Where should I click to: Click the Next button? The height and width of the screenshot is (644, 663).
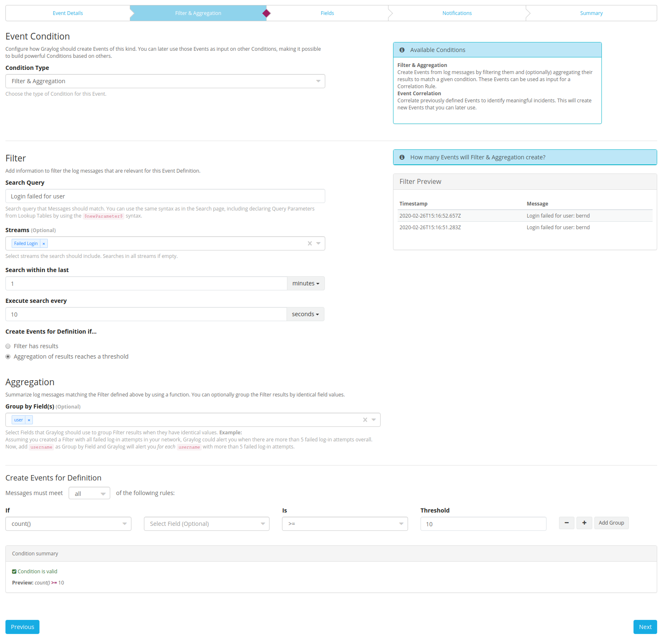[645, 627]
